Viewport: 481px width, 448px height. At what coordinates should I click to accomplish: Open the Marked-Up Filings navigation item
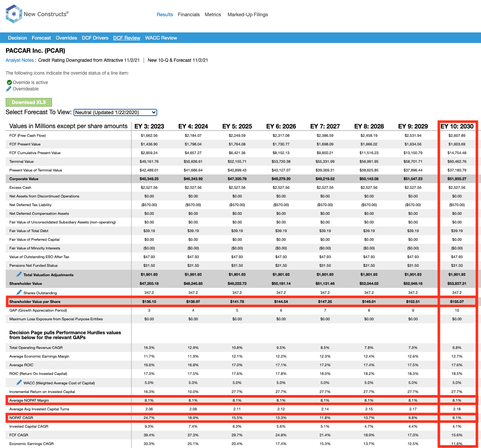coord(248,14)
